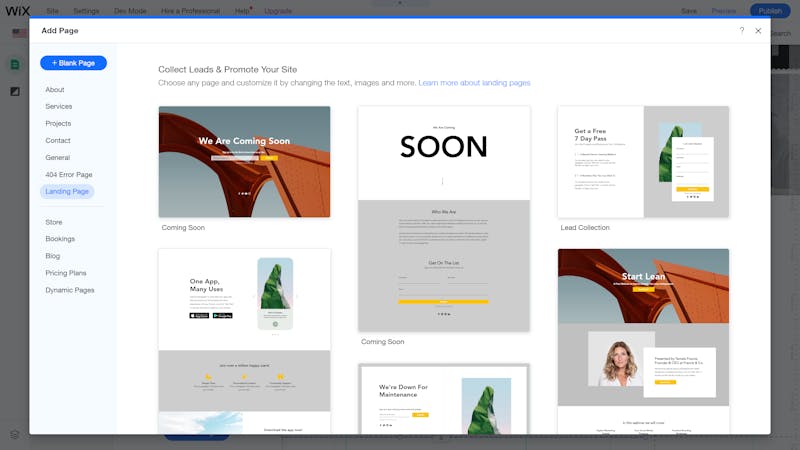Click the 'Collect Leads & Promote Your Site' heading
Image resolution: width=800 pixels, height=450 pixels.
point(228,69)
